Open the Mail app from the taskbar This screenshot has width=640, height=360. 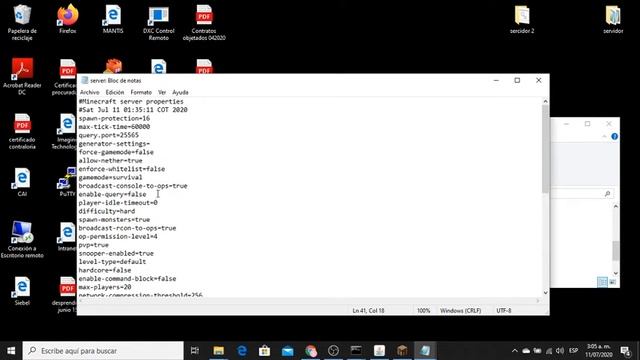[x=287, y=351]
